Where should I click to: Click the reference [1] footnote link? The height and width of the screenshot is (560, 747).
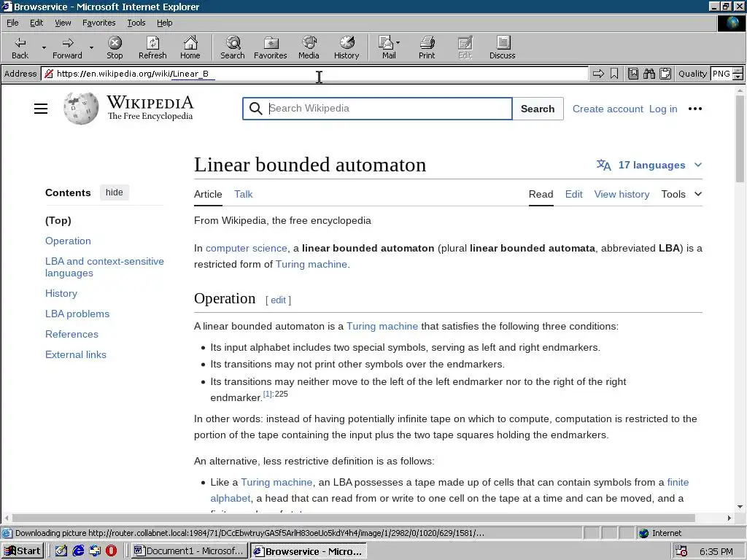(x=268, y=394)
